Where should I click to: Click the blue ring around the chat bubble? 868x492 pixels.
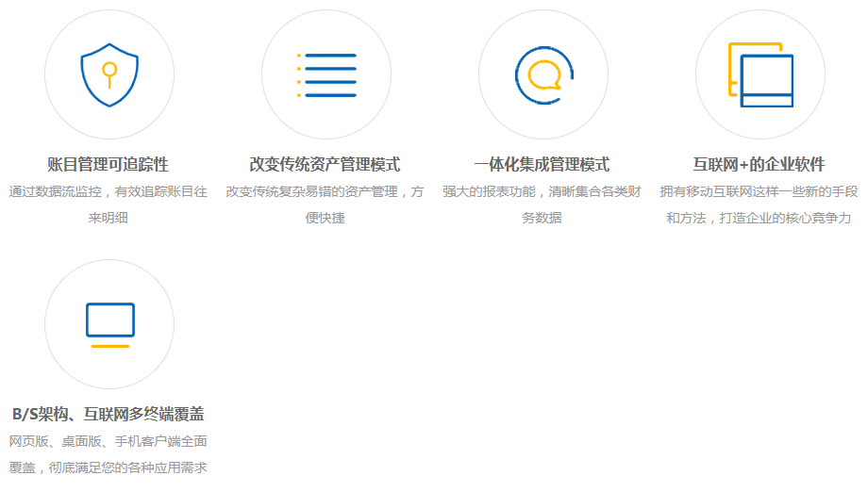click(519, 75)
